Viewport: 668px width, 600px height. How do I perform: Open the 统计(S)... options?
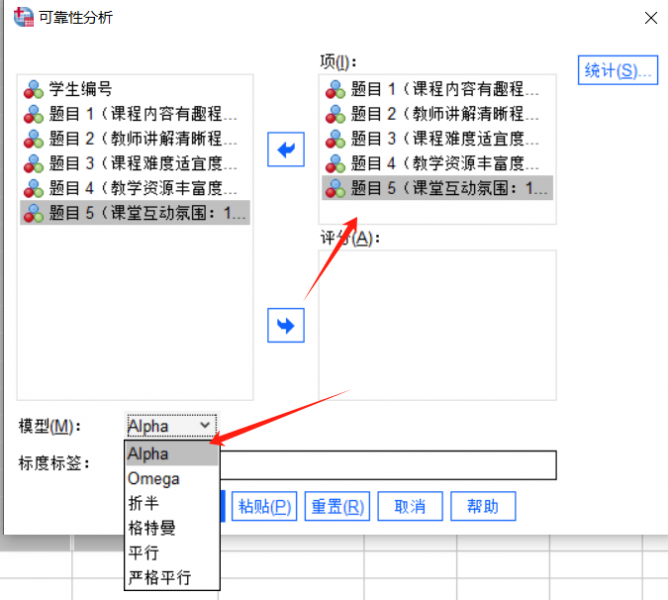pos(618,70)
